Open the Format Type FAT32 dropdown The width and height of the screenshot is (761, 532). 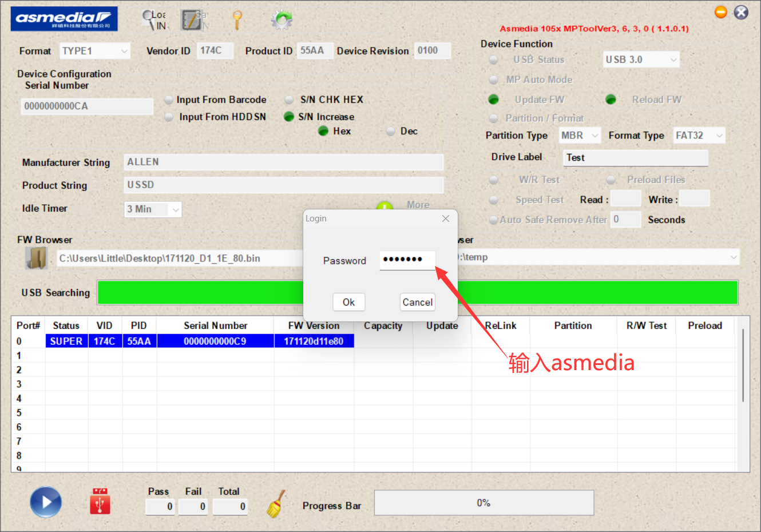[699, 136]
